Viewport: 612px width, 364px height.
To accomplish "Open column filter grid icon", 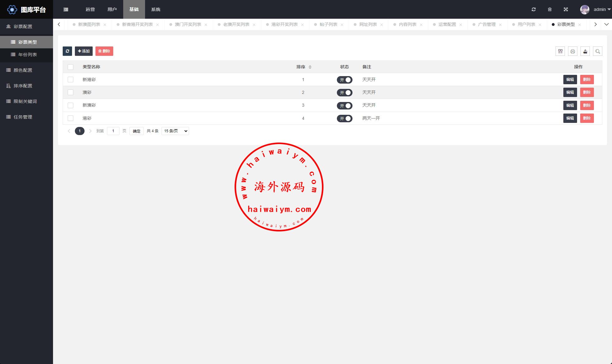I will pyautogui.click(x=560, y=51).
